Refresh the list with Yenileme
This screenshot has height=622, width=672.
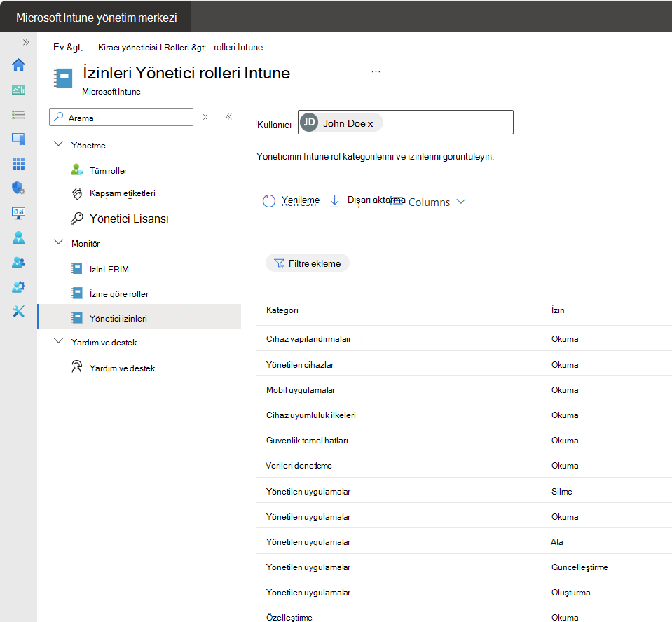coord(291,200)
